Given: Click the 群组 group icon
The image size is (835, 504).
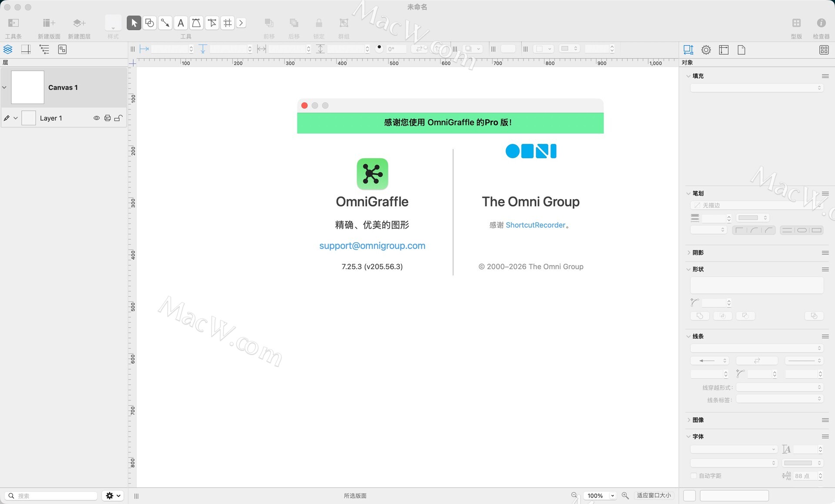Looking at the screenshot, I should (x=344, y=23).
